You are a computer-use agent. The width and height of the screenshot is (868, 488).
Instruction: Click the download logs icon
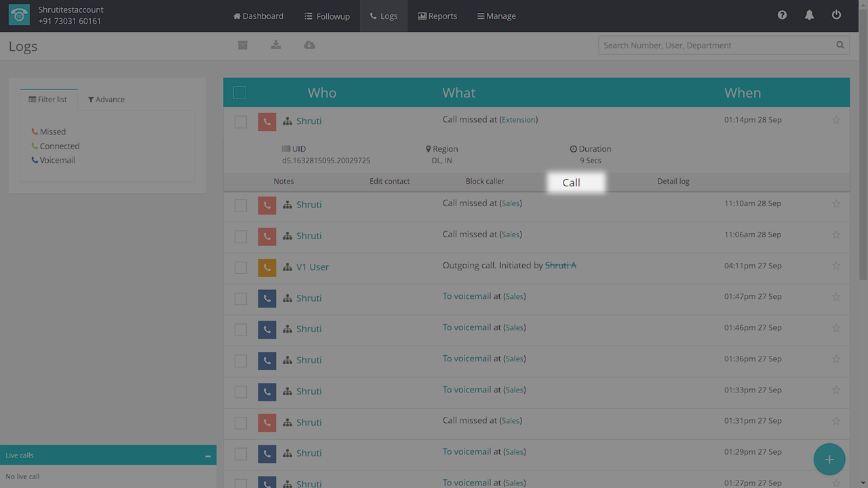[x=275, y=45]
